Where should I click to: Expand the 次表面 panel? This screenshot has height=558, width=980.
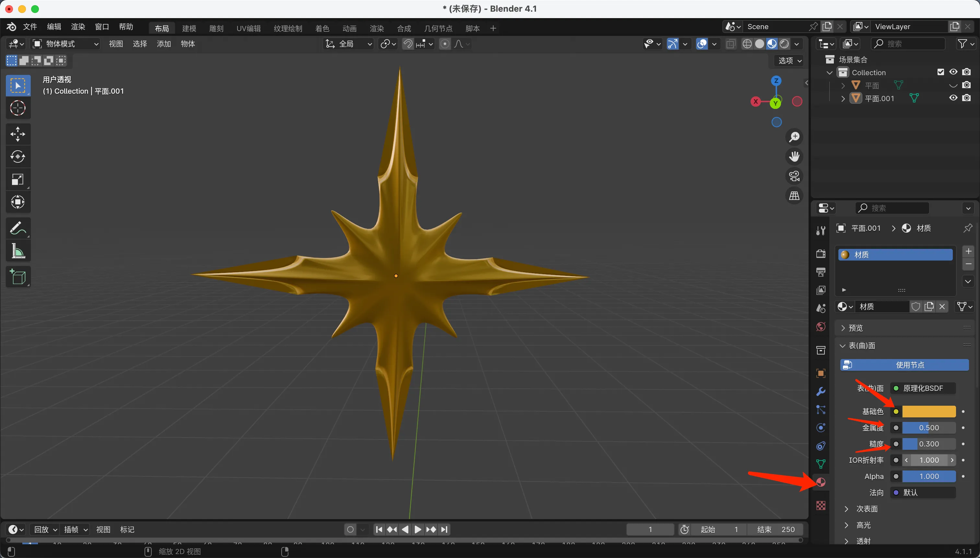(x=867, y=509)
